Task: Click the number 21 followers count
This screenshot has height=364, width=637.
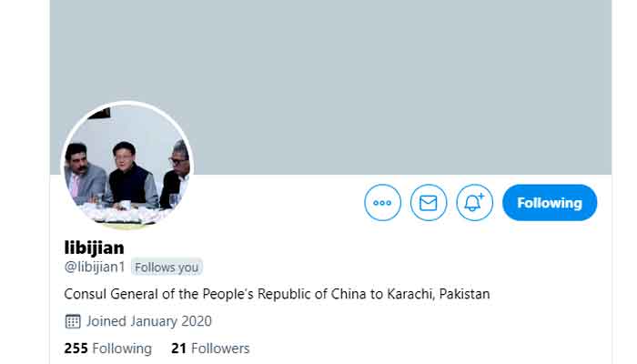Action: tap(178, 349)
